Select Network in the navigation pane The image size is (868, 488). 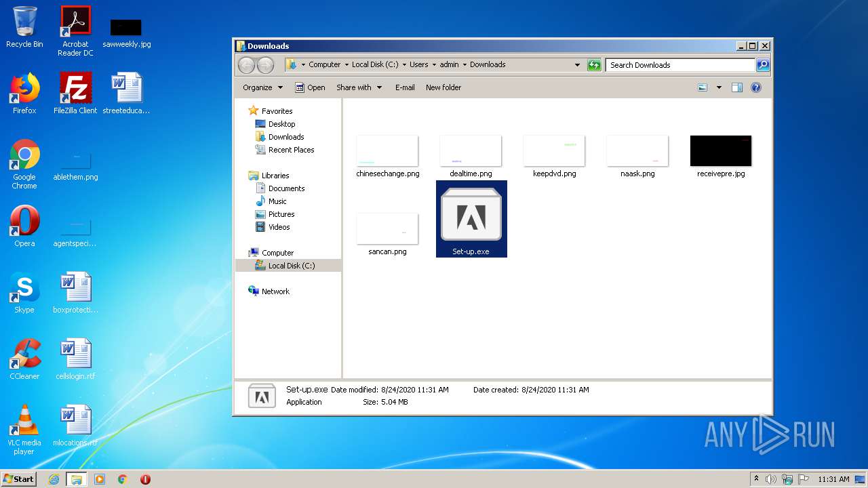[275, 291]
